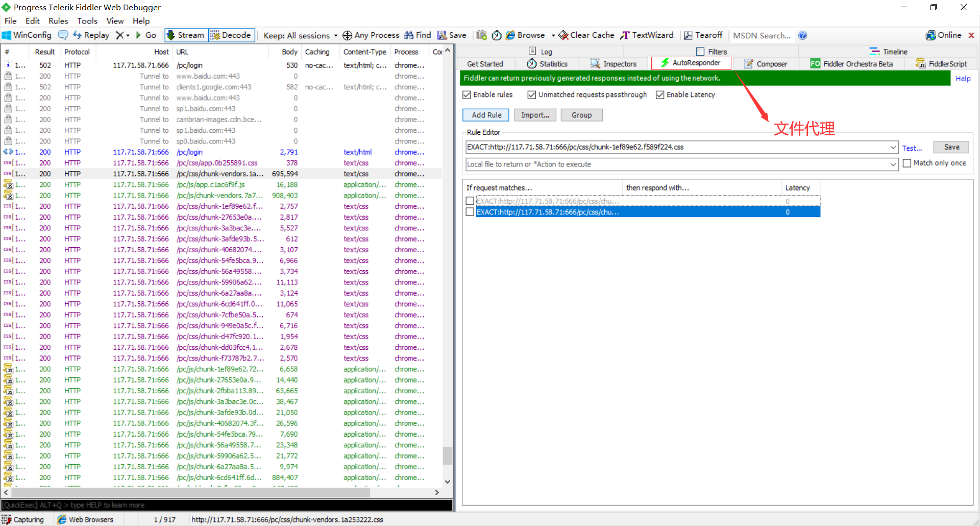Open the Timeline tab
The width and height of the screenshot is (980, 526).
[x=889, y=52]
